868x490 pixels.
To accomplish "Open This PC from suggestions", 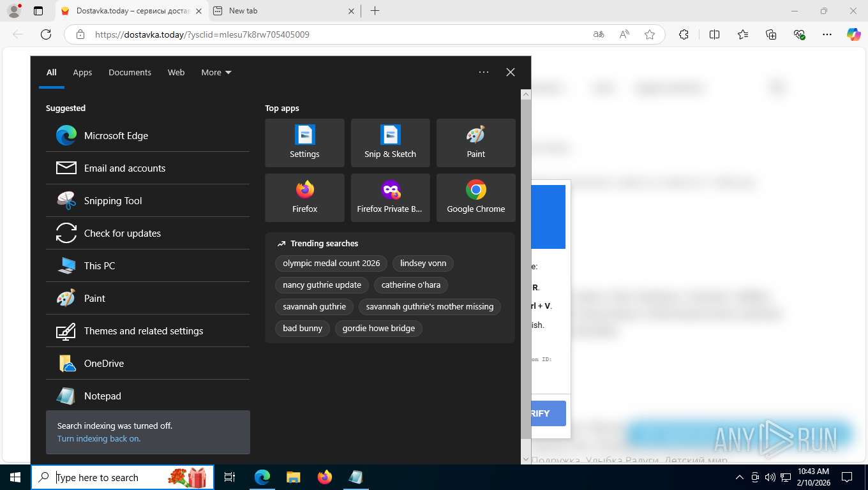I will (x=147, y=265).
